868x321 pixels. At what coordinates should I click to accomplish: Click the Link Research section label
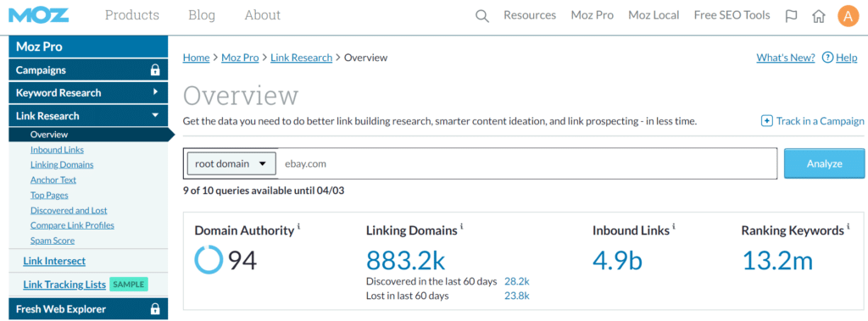coord(47,116)
